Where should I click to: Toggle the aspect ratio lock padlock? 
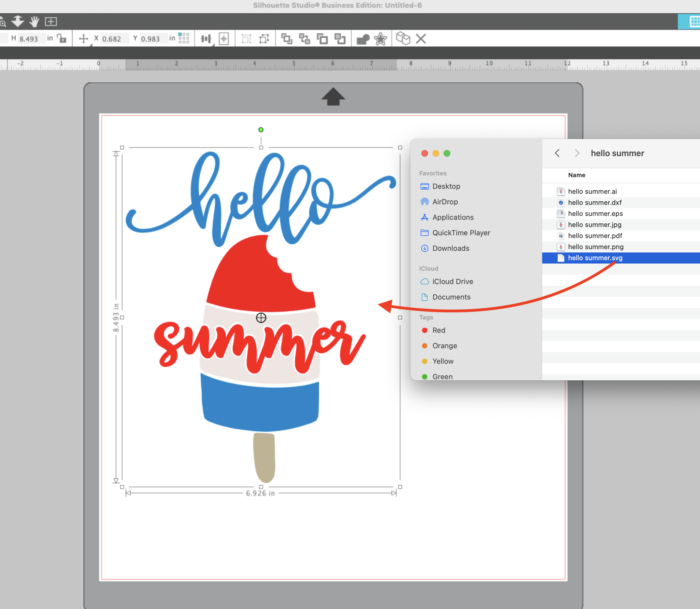tap(61, 38)
